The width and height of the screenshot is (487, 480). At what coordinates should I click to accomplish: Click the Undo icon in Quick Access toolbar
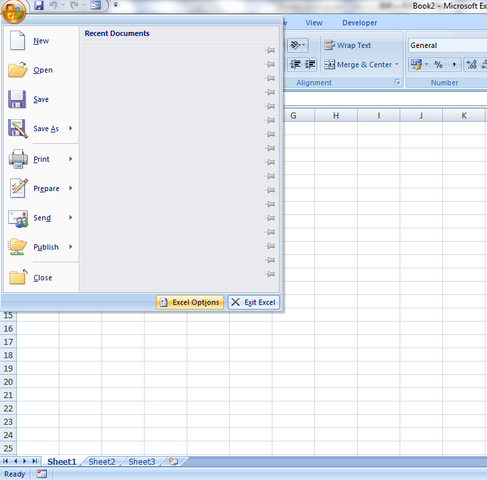(53, 5)
